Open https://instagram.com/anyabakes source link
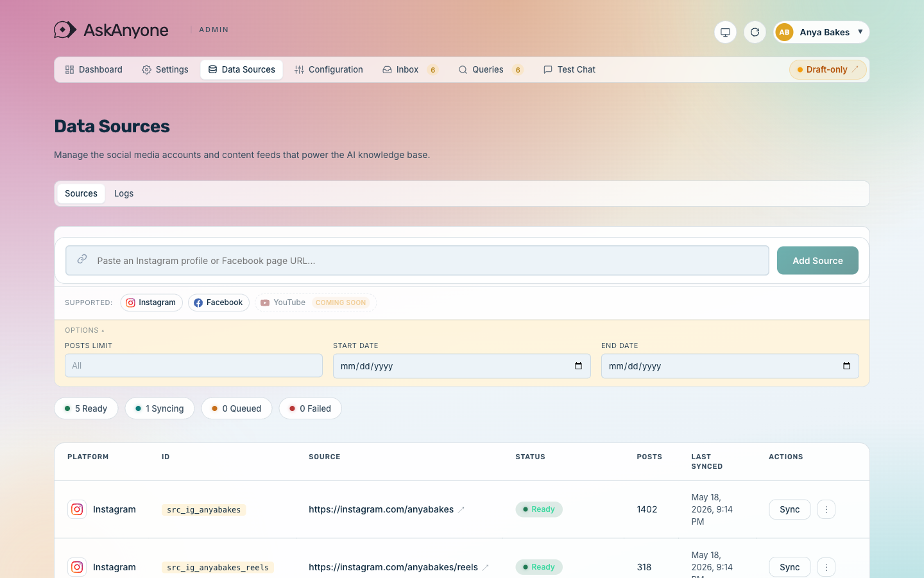This screenshot has height=578, width=924. 381,509
